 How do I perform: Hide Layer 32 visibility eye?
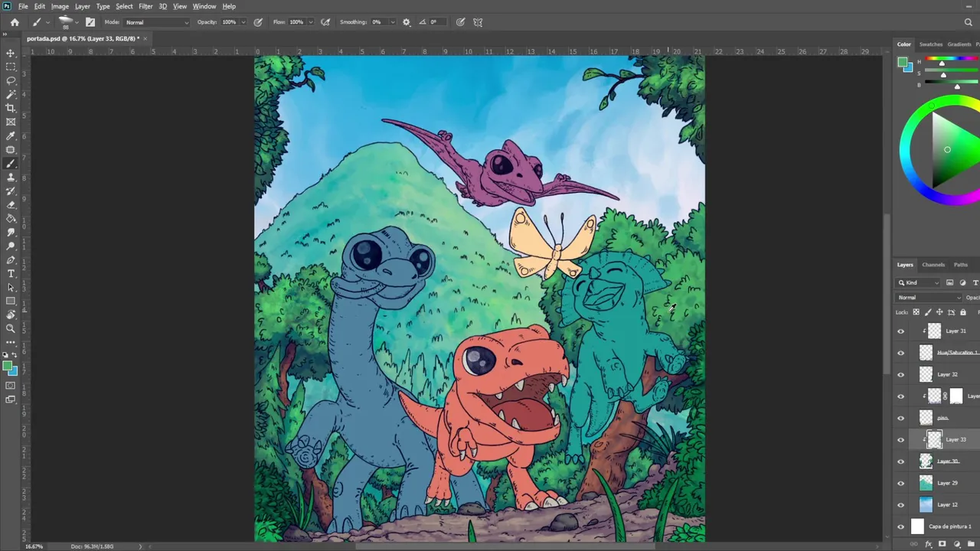click(x=900, y=375)
